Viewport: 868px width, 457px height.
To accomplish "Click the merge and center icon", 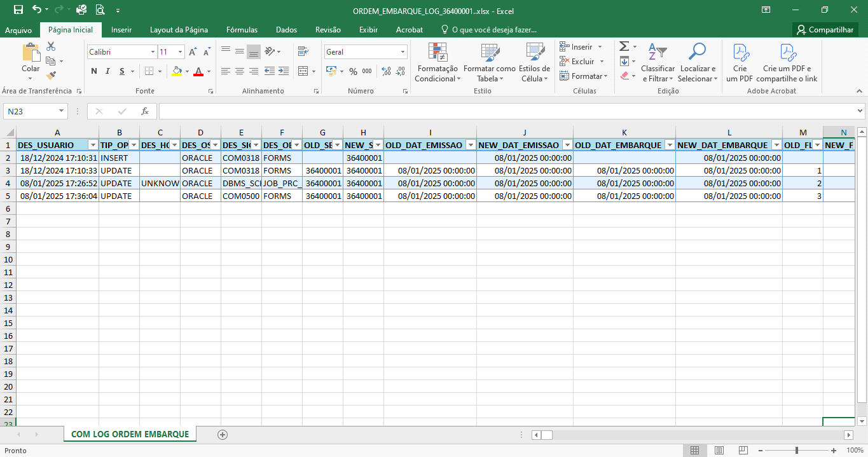I will [303, 71].
